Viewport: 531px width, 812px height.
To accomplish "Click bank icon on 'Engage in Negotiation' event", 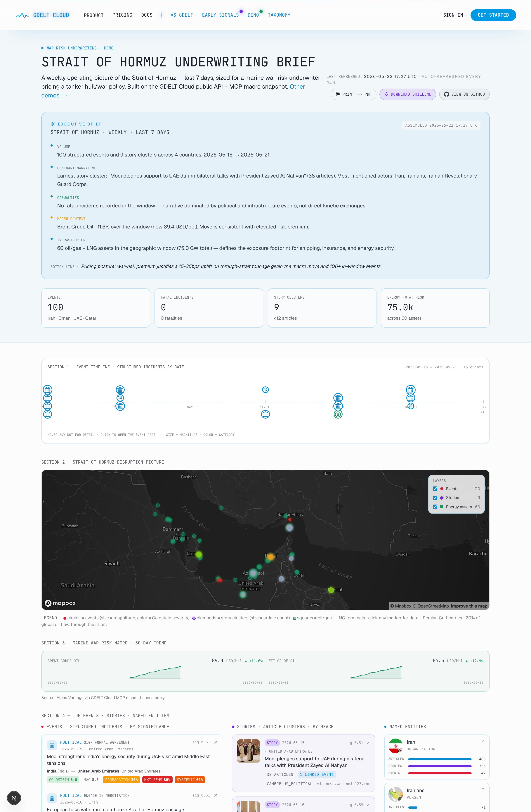I will point(52,798).
